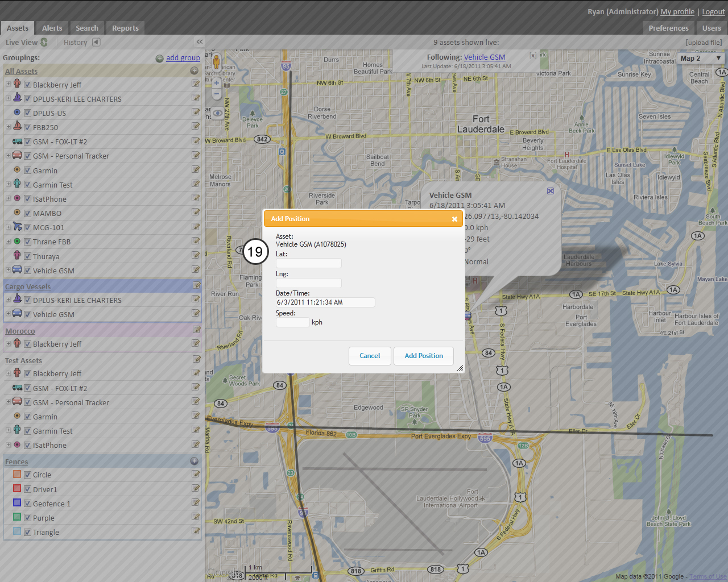Viewport: 728px width, 582px height.
Task: Click the eye overlay icon on the map
Action: click(217, 113)
